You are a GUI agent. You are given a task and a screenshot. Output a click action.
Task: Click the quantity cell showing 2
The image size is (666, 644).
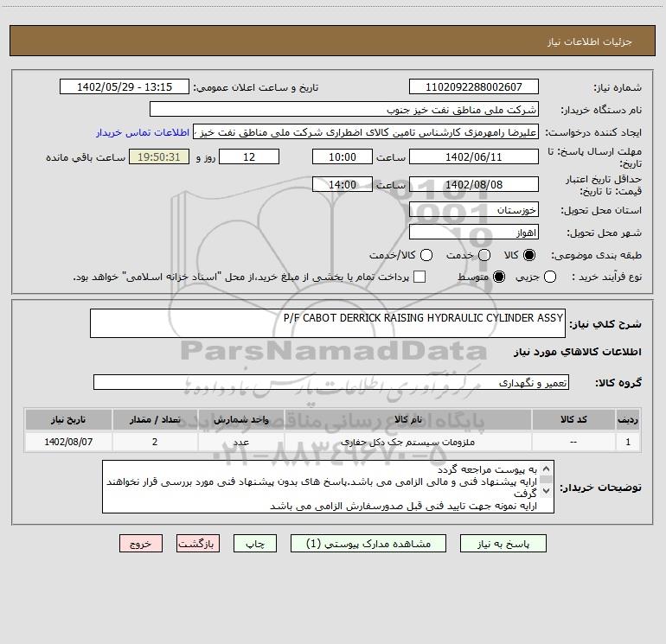coord(155,442)
